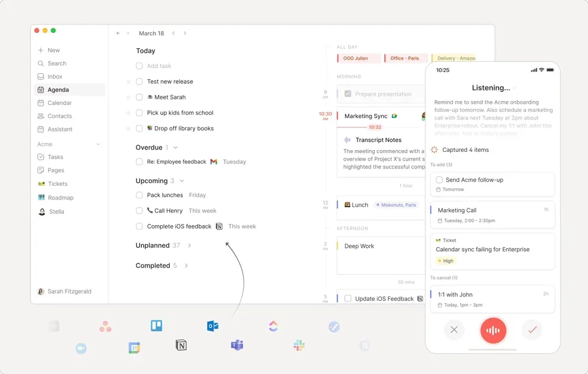
Task: Check off Pack lunches task
Action: point(139,195)
